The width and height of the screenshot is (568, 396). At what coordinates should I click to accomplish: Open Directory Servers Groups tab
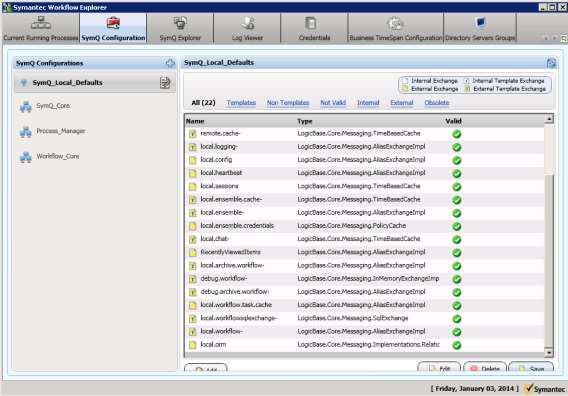[480, 29]
